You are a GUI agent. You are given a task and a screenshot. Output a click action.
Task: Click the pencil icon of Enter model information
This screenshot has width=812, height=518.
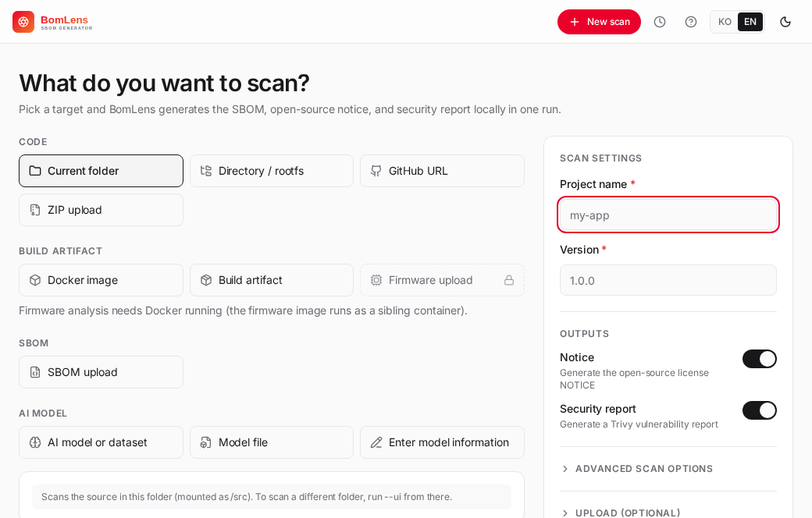tap(376, 442)
